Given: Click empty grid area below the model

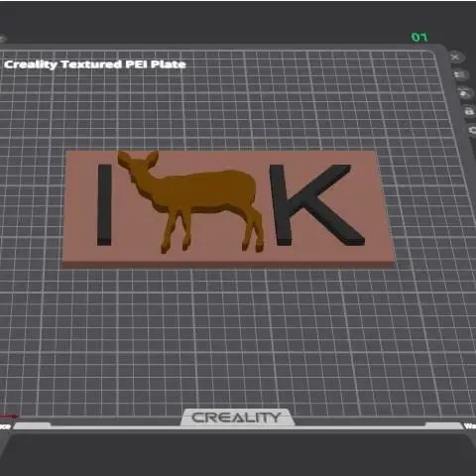Looking at the screenshot, I should (x=231, y=337).
